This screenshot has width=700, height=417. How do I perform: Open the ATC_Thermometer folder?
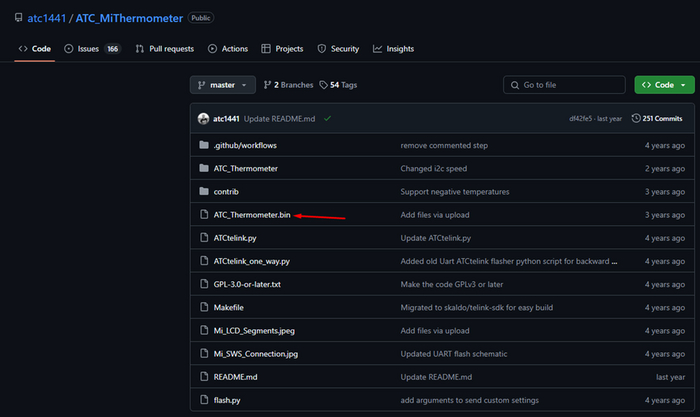coord(246,169)
